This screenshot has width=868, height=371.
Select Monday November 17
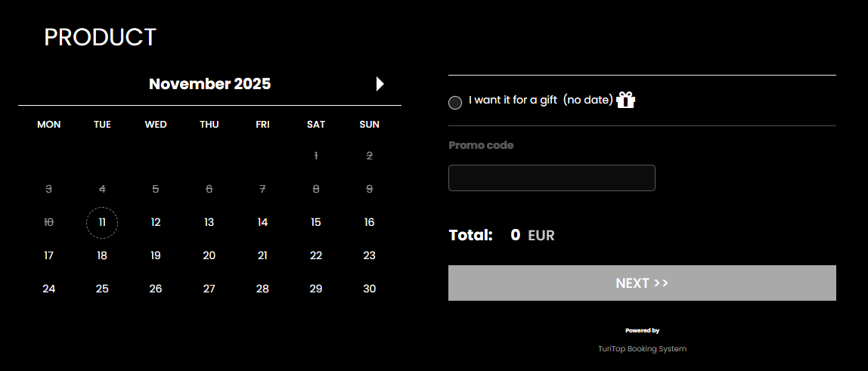(x=49, y=255)
